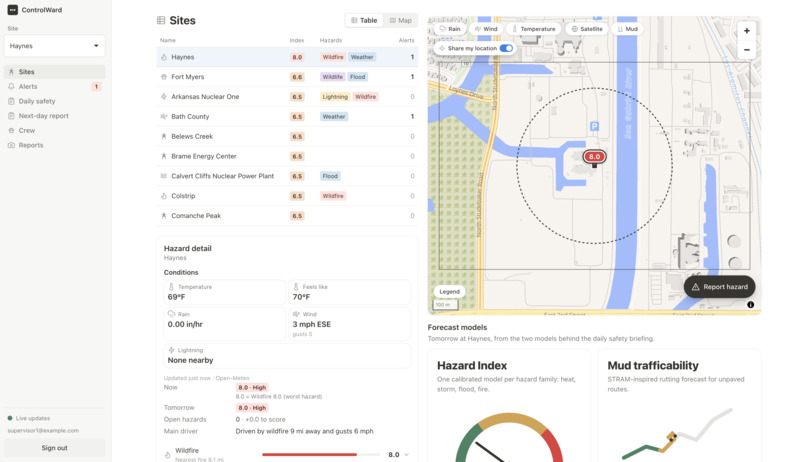The height and width of the screenshot is (462, 806).
Task: Open the Crew page
Action: pyautogui.click(x=54, y=131)
